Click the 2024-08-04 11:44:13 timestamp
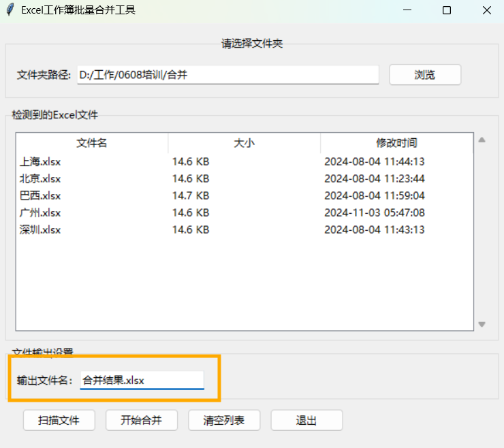This screenshot has height=448, width=504. [x=375, y=161]
